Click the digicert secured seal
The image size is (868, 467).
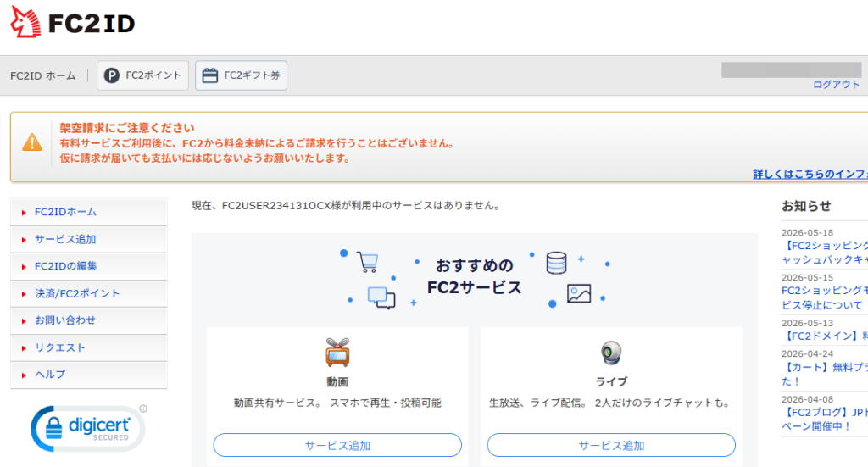coord(87,429)
